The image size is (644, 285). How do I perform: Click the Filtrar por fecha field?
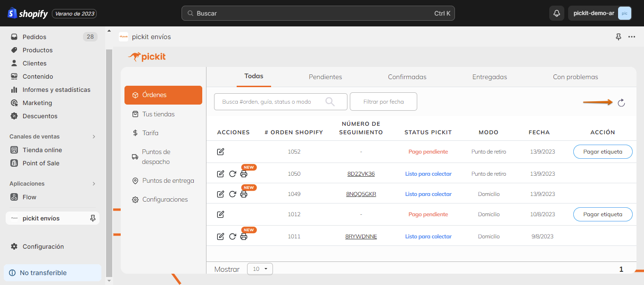(383, 102)
